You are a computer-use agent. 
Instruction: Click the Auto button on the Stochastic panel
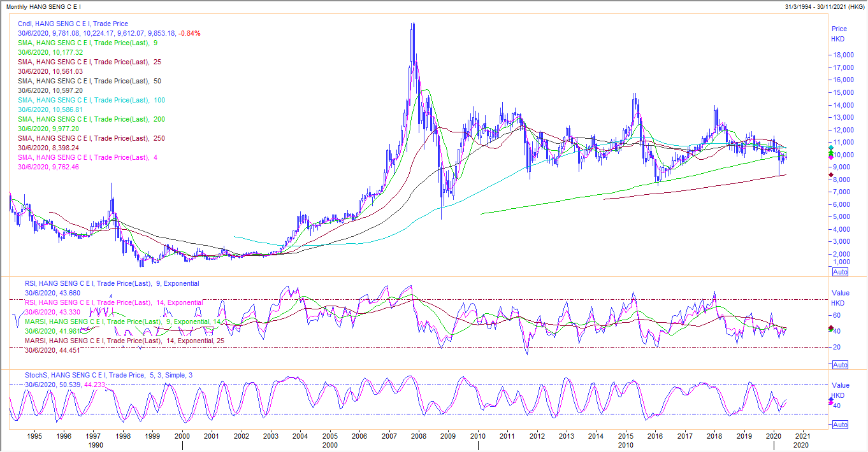[x=840, y=425]
